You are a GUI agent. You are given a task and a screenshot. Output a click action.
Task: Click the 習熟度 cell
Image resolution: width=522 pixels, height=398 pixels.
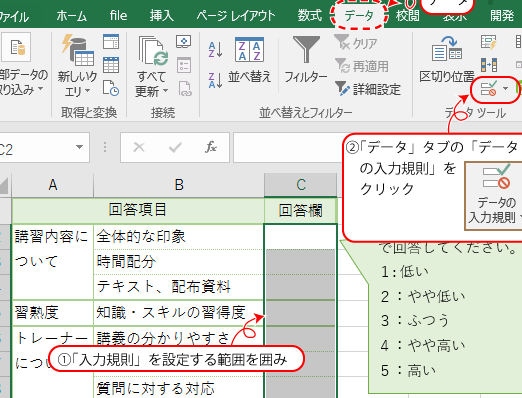click(53, 313)
